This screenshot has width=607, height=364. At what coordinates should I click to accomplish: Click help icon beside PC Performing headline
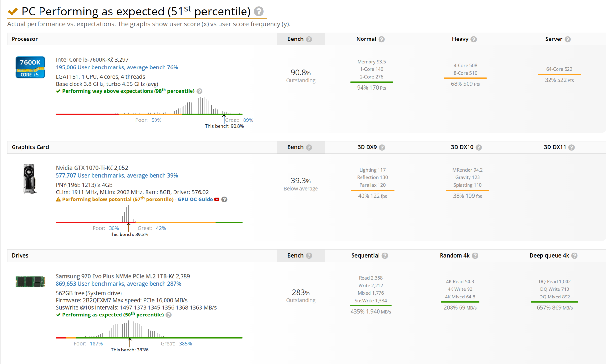click(259, 12)
